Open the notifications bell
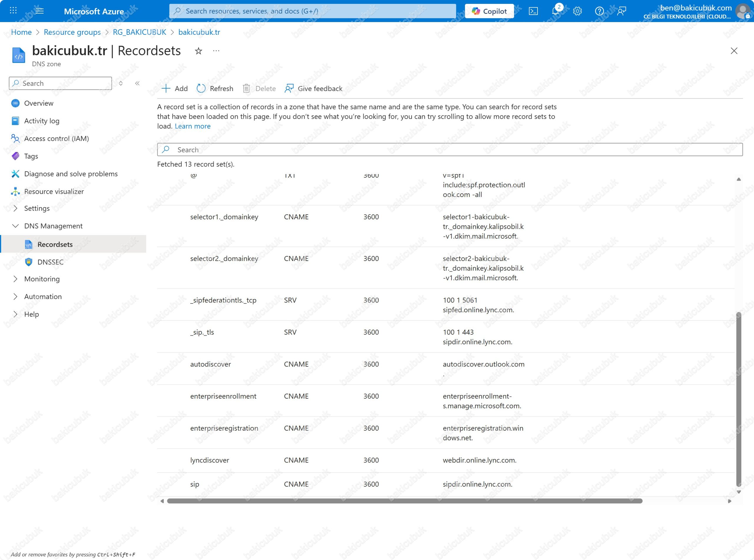 click(555, 11)
